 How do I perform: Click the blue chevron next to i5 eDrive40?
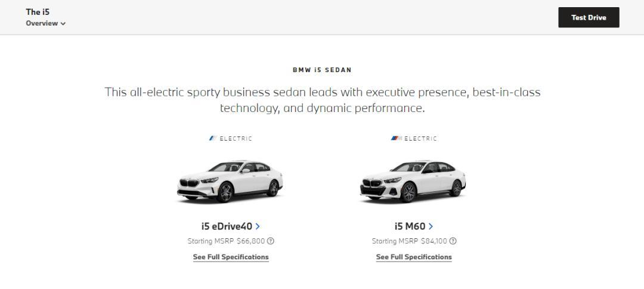point(258,226)
